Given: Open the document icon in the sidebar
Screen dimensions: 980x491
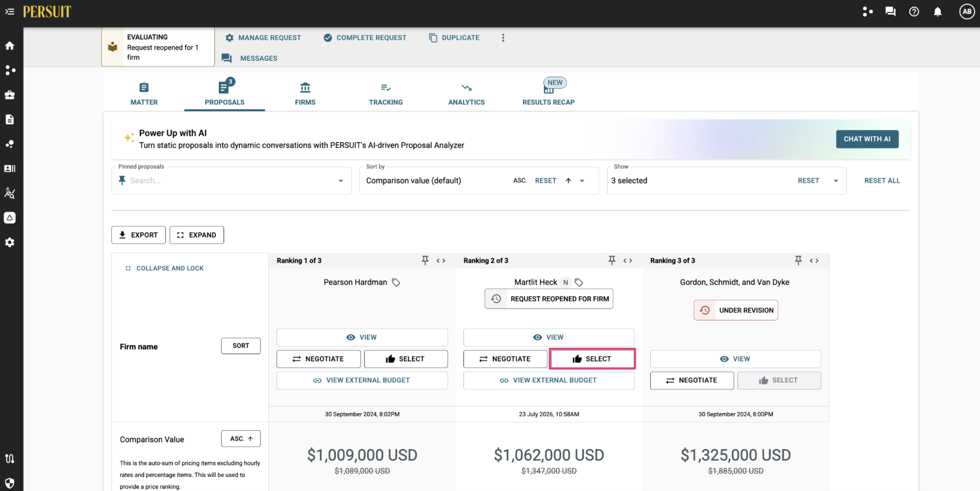Looking at the screenshot, I should coord(10,119).
